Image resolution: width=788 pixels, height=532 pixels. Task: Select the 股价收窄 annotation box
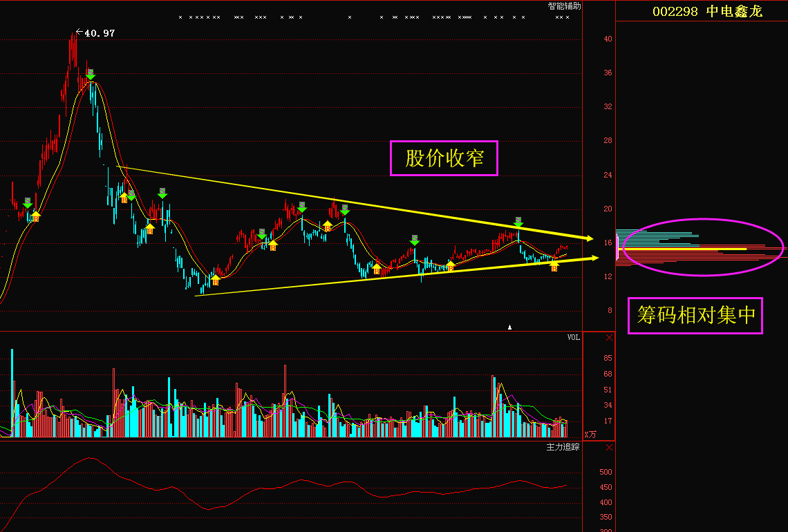point(444,159)
